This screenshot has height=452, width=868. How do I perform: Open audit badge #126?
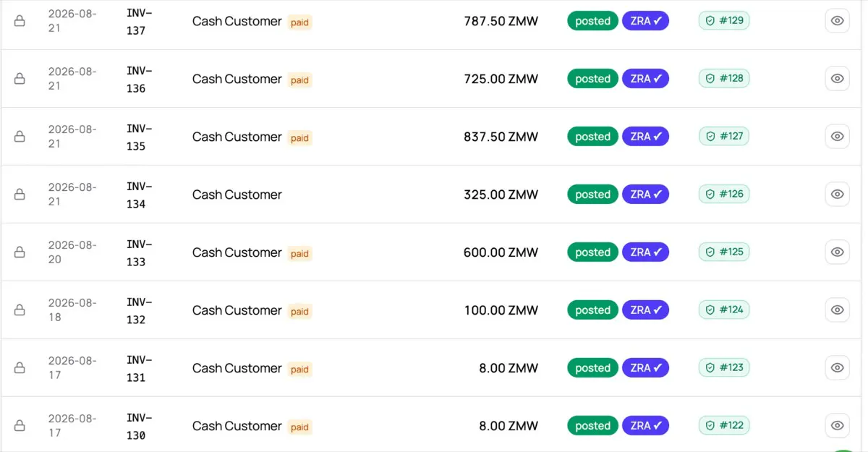(x=724, y=194)
